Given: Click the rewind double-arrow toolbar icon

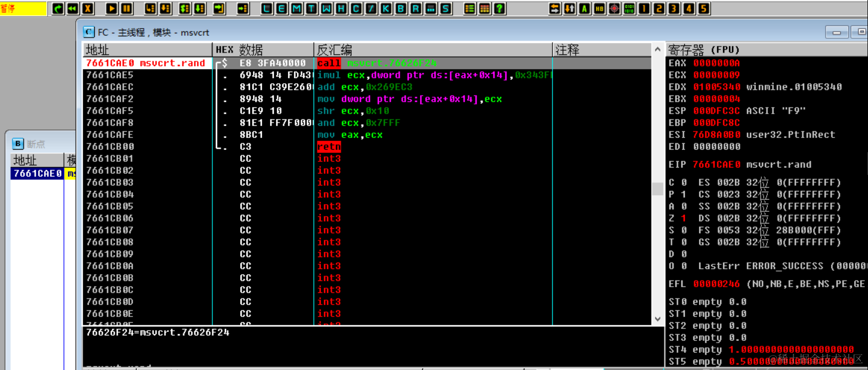Looking at the screenshot, I should tap(73, 8).
